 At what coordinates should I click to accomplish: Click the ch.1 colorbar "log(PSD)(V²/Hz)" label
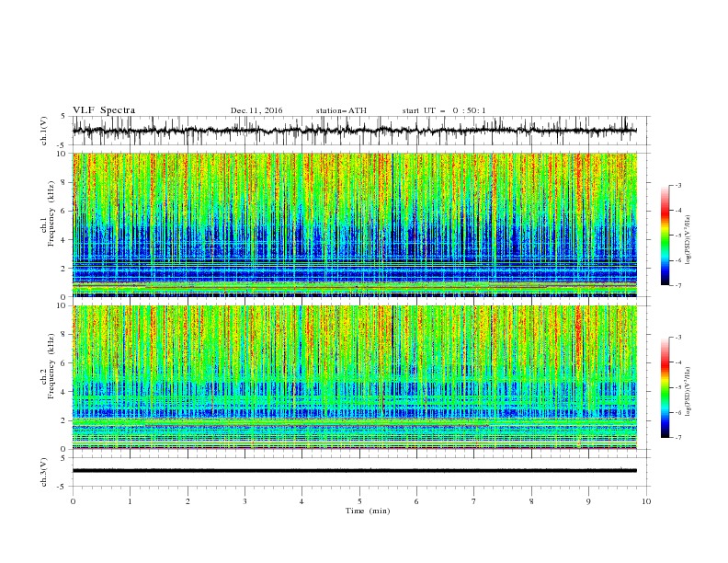[688, 240]
